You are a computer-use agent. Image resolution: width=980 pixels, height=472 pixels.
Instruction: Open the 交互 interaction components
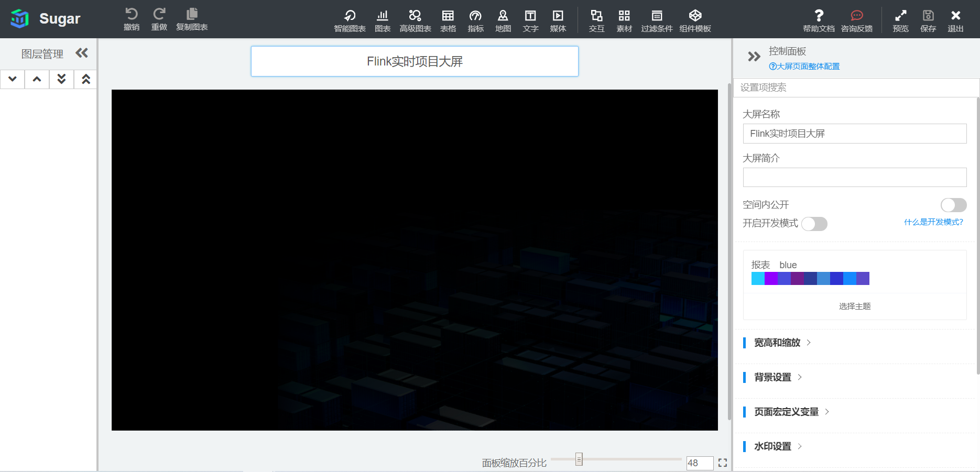pos(596,21)
